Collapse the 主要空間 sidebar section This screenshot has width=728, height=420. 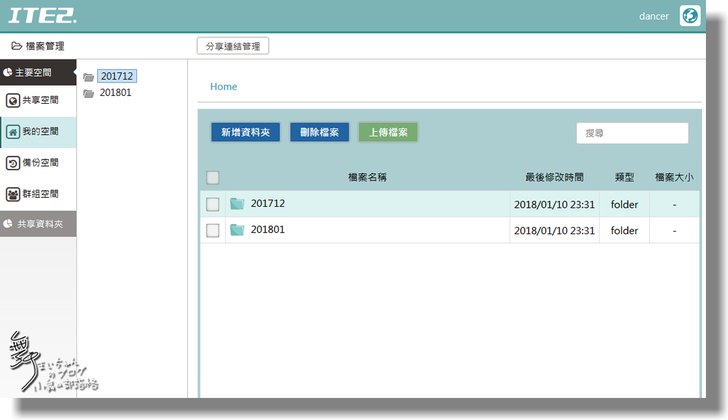[x=37, y=72]
